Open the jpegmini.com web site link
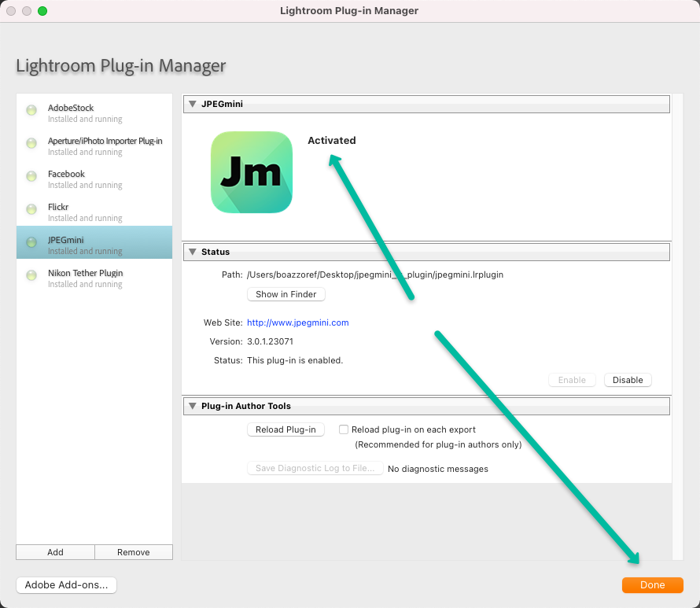Screen dimensions: 700x608 (x=298, y=322)
